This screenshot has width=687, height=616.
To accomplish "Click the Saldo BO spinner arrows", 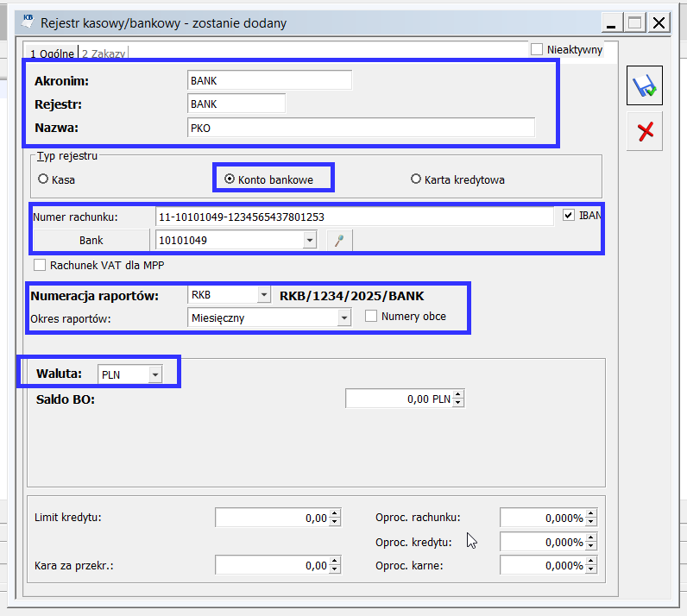I will click(458, 399).
